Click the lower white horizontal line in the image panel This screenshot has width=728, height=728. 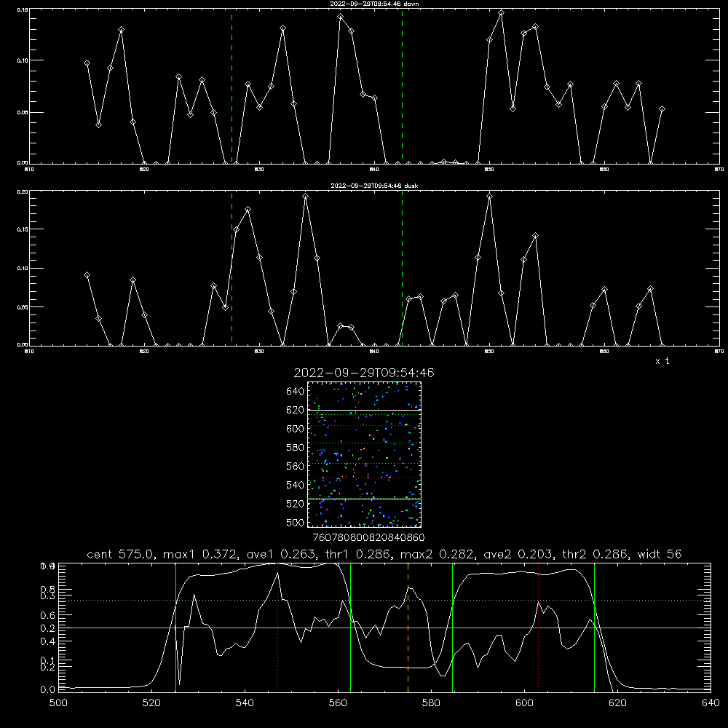(x=364, y=499)
